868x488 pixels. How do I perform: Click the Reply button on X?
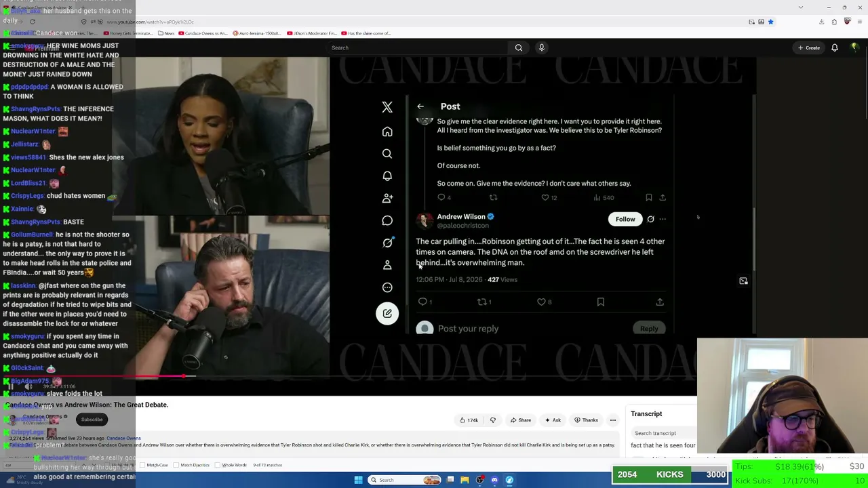click(x=649, y=329)
